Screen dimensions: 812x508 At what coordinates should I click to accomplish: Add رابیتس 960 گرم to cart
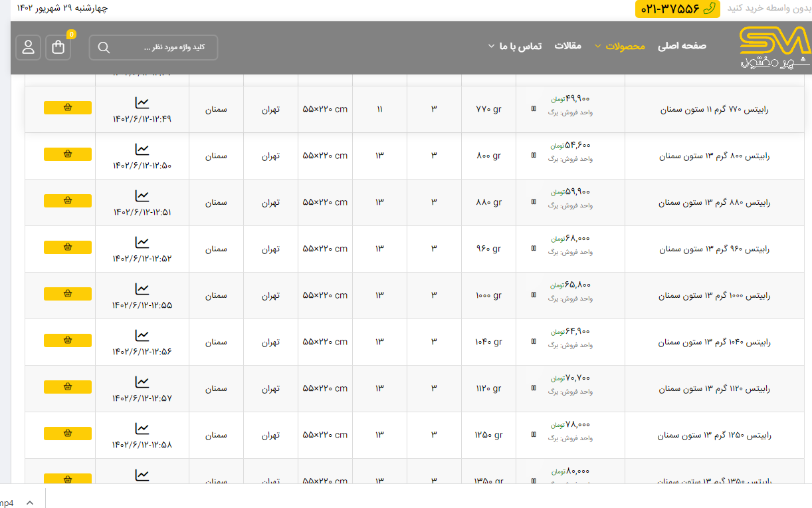[x=68, y=247]
